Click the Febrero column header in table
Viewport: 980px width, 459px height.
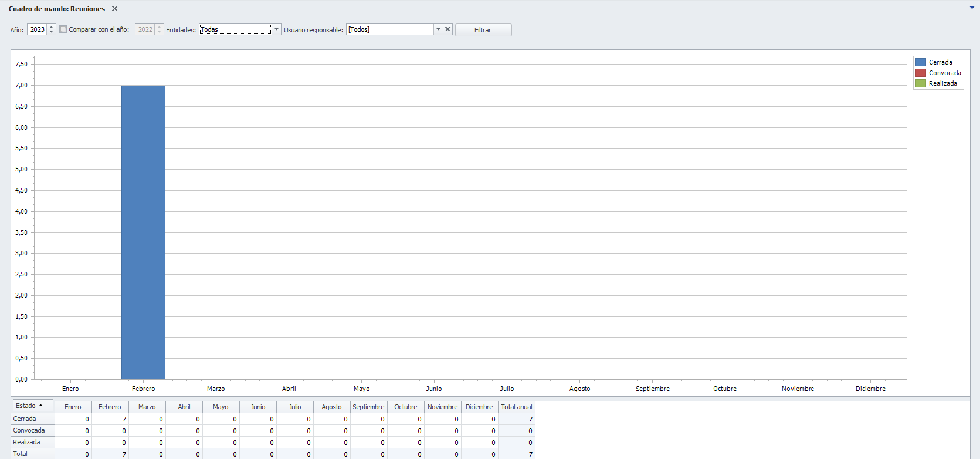110,407
